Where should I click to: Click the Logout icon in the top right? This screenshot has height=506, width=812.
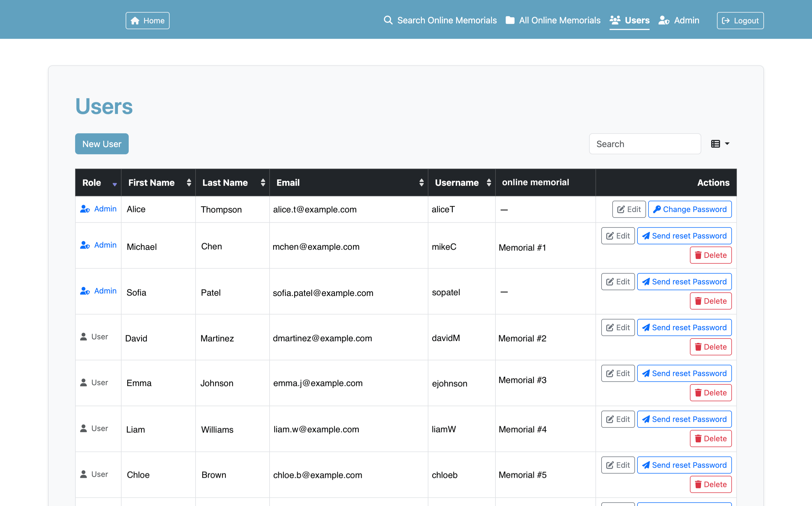[726, 20]
